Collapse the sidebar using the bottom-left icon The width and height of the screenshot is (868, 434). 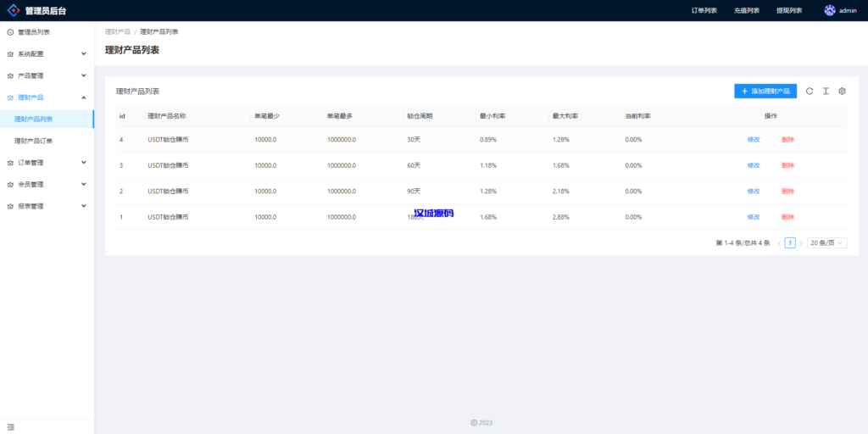10,426
